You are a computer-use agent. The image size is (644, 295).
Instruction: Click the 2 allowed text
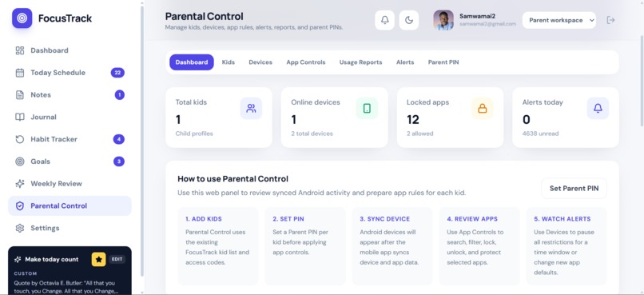[419, 134]
